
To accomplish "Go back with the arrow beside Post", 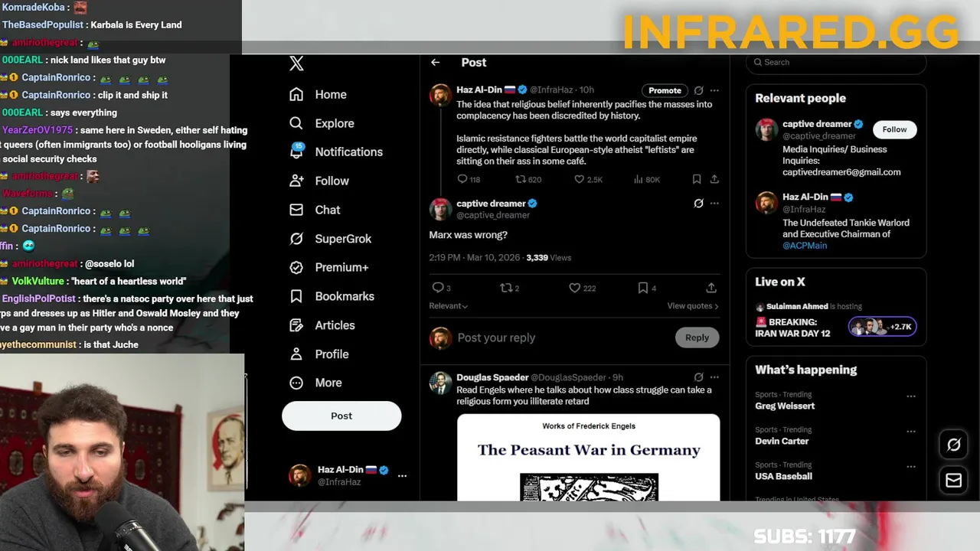I will [436, 63].
